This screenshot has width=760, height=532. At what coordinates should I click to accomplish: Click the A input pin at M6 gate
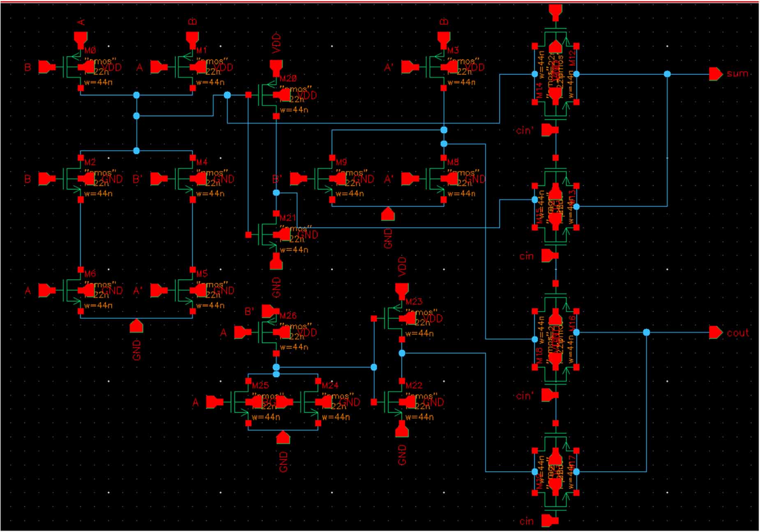(x=46, y=291)
